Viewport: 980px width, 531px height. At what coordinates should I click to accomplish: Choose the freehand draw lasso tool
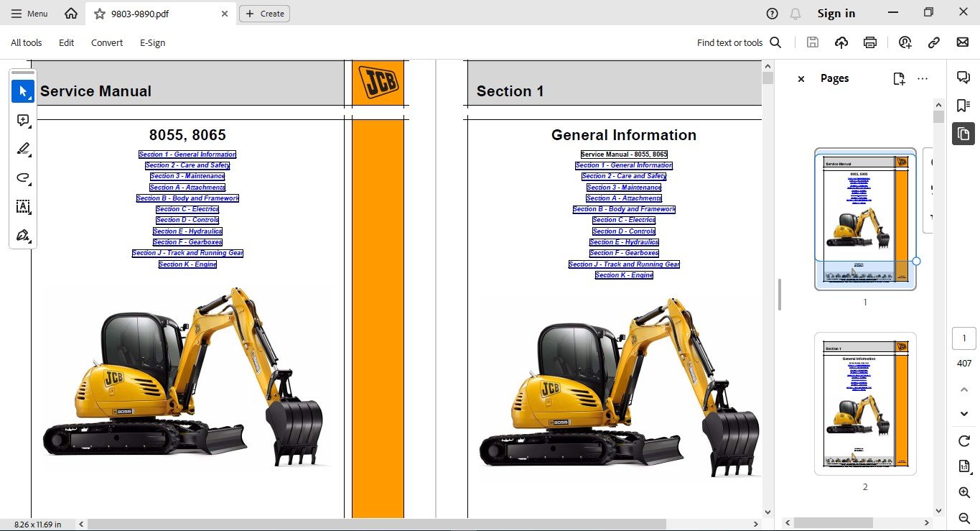point(23,178)
